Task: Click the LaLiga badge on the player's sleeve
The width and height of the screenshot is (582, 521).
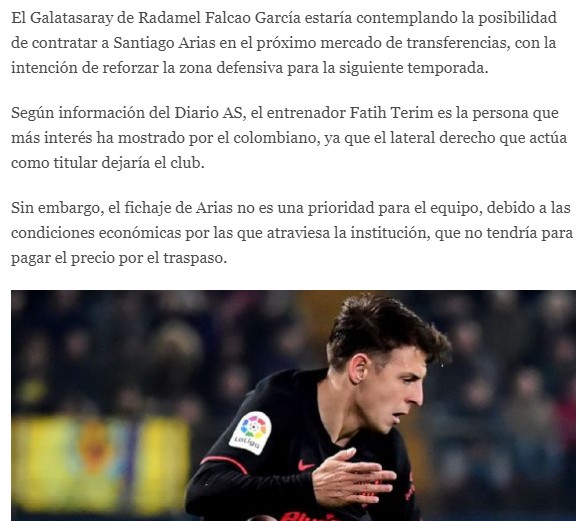Action: click(251, 433)
